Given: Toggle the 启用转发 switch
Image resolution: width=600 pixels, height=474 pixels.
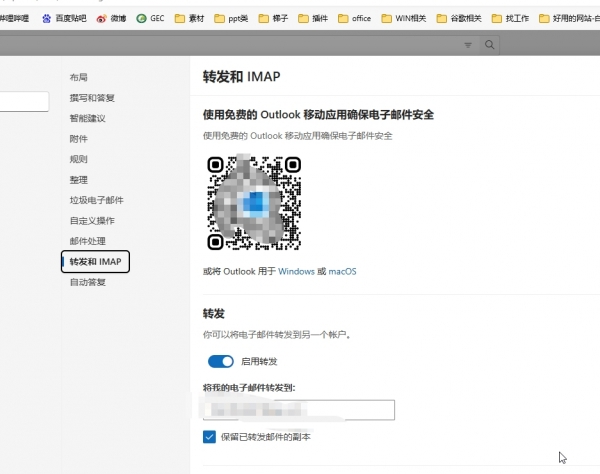Looking at the screenshot, I should point(221,362).
